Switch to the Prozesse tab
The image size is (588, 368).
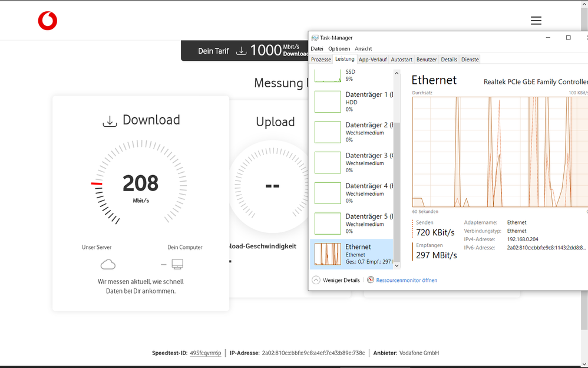pyautogui.click(x=321, y=60)
